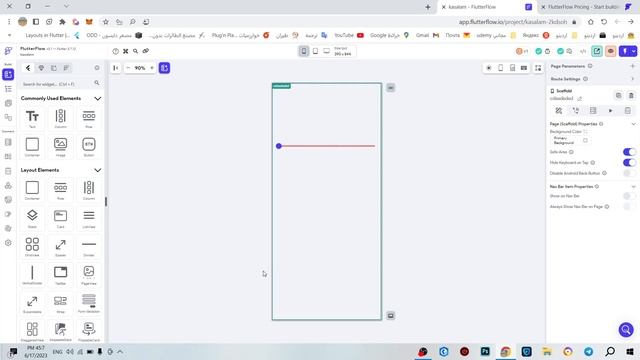Open project Settings gear in left sidebar
Image resolution: width=640 pixels, height=360 pixels.
[8, 243]
